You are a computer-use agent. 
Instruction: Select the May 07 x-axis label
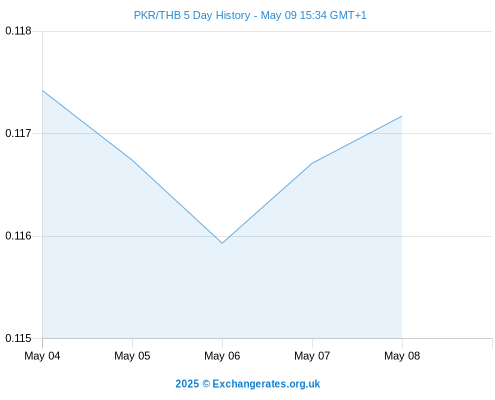tap(312, 356)
